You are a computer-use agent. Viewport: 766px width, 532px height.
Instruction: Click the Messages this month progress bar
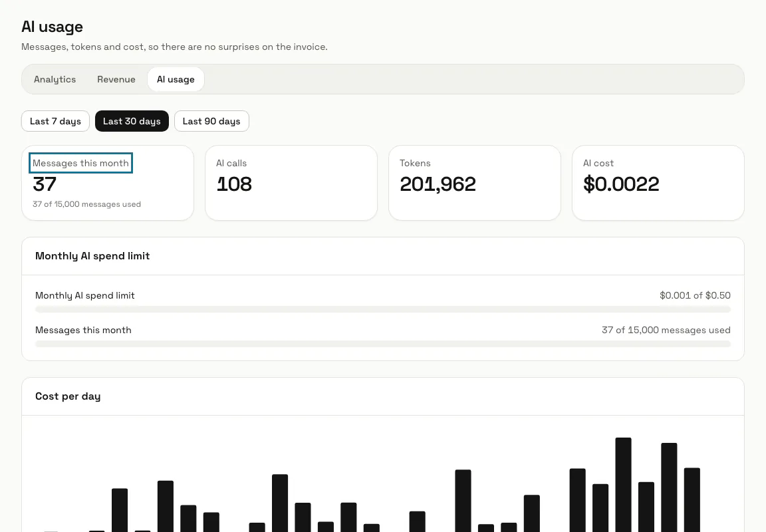coord(383,344)
